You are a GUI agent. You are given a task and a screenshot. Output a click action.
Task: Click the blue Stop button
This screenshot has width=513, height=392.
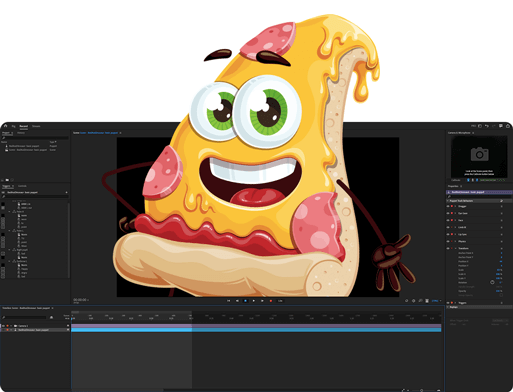(x=245, y=301)
